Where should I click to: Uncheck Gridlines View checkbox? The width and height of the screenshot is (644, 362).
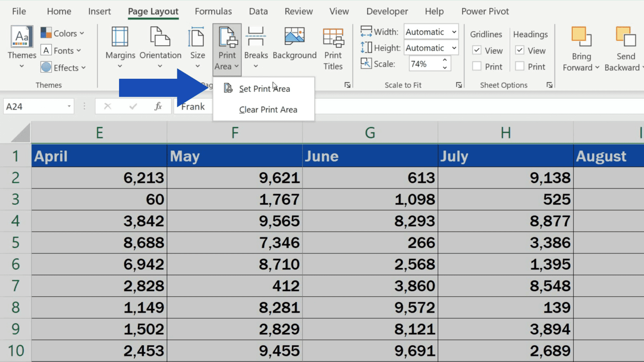[477, 50]
